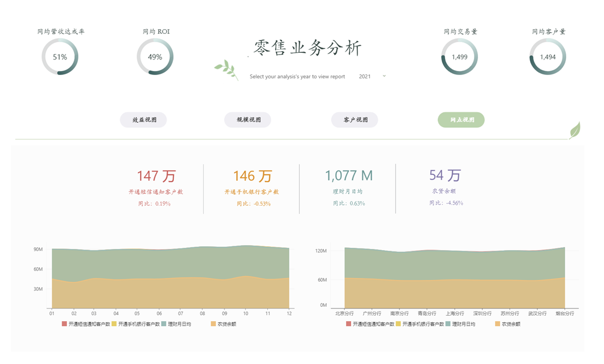604x364 pixels.
Task: Toggle yellow 开通手机银行客户数 legend in branch chart
Action: [x=420, y=324]
